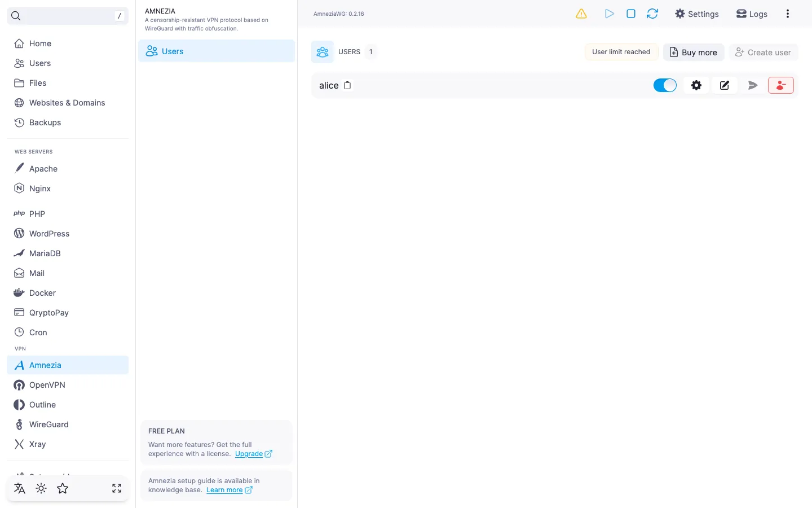Image resolution: width=812 pixels, height=508 pixels.
Task: Open the Cron page
Action: [x=68, y=332]
